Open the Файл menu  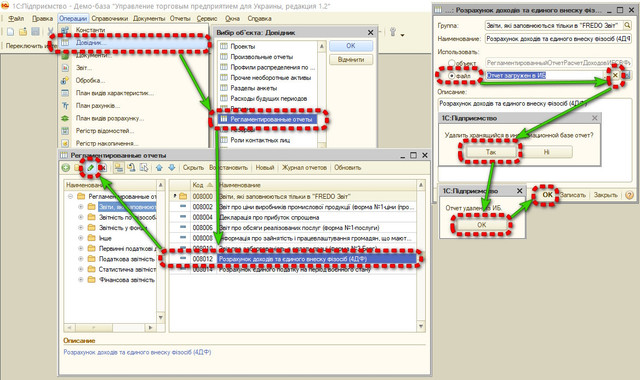(x=16, y=18)
